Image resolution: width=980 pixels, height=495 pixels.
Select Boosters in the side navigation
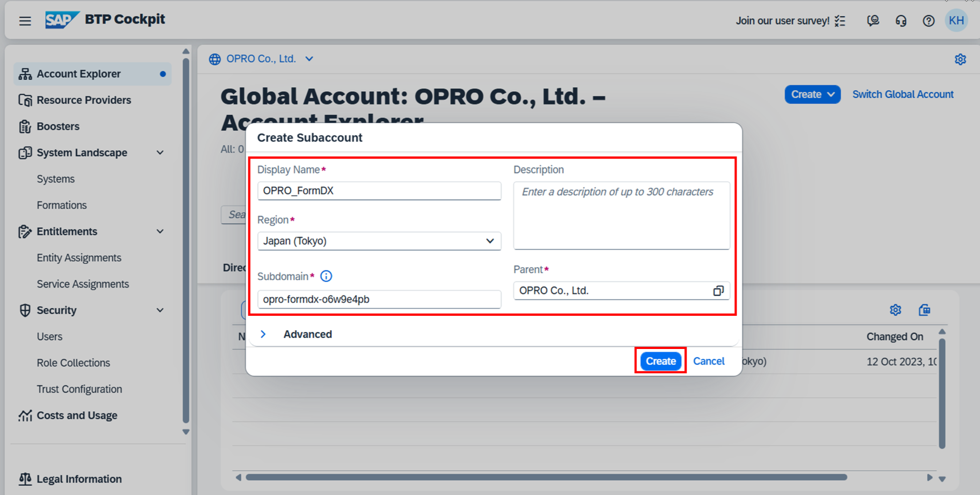coord(58,126)
